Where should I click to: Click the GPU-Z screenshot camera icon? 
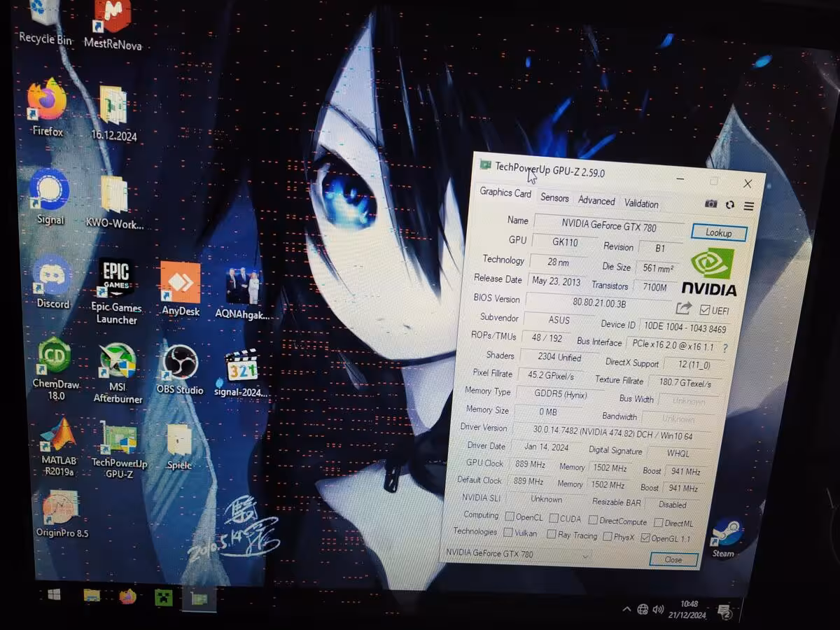pyautogui.click(x=710, y=204)
